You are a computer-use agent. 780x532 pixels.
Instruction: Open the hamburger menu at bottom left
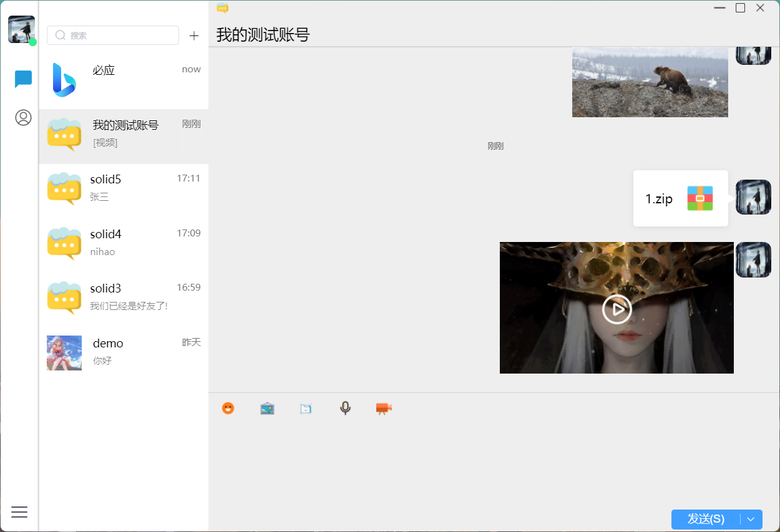click(19, 512)
